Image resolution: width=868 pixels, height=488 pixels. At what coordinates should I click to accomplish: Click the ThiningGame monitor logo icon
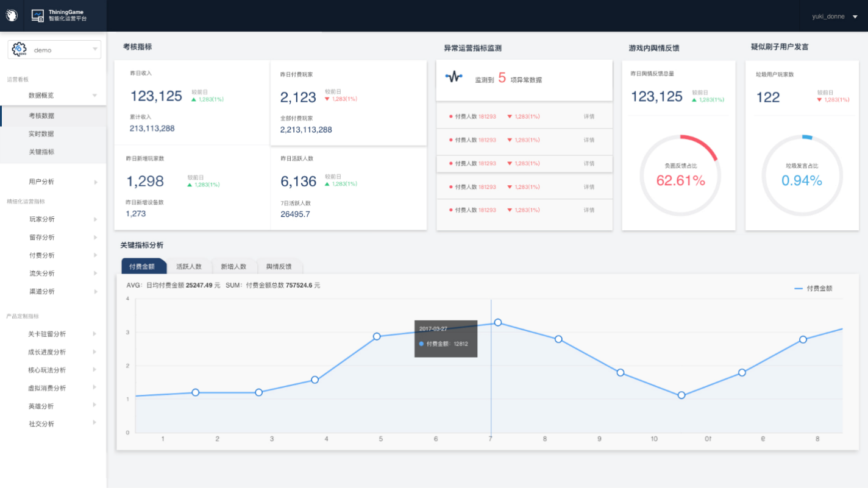pos(38,15)
